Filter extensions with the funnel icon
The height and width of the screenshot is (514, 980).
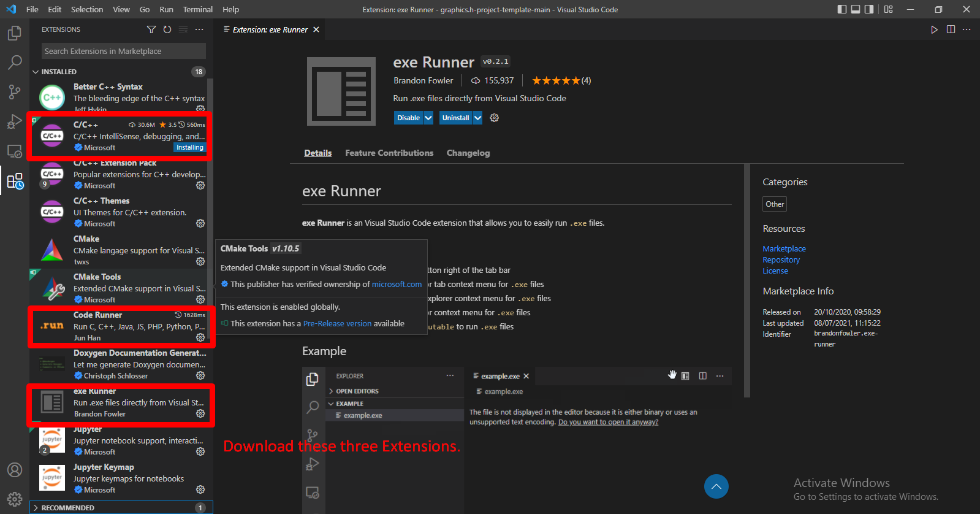click(x=151, y=29)
